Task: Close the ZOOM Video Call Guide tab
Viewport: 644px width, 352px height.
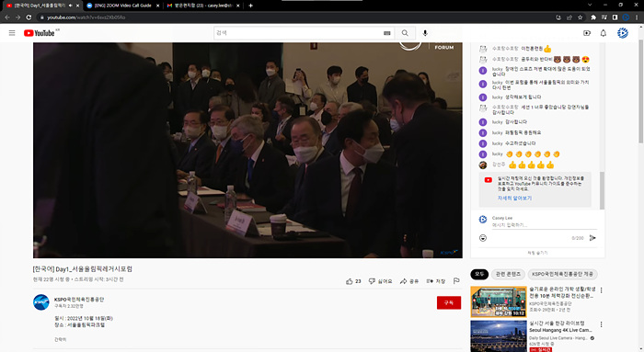Action: point(157,6)
